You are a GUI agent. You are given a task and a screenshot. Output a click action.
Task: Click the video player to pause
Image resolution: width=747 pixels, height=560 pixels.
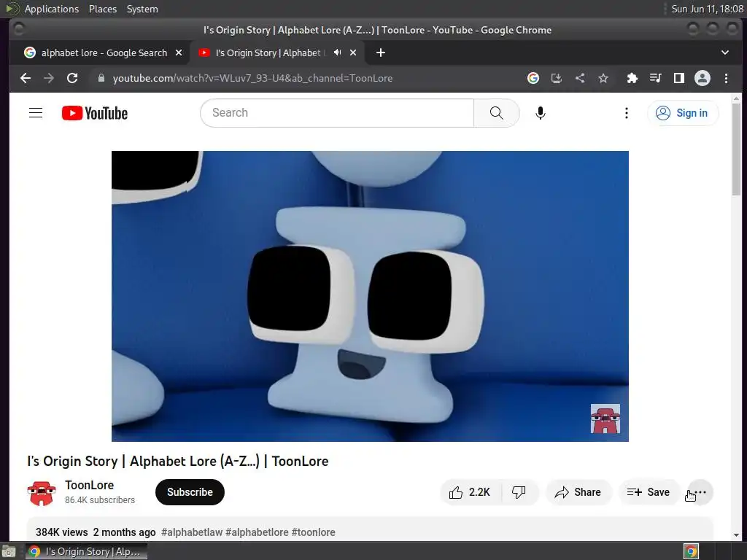click(x=370, y=296)
